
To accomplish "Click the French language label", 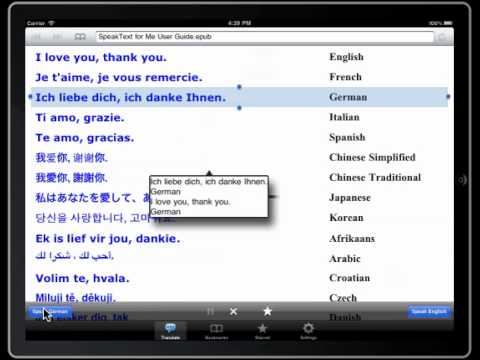I will 345,77.
